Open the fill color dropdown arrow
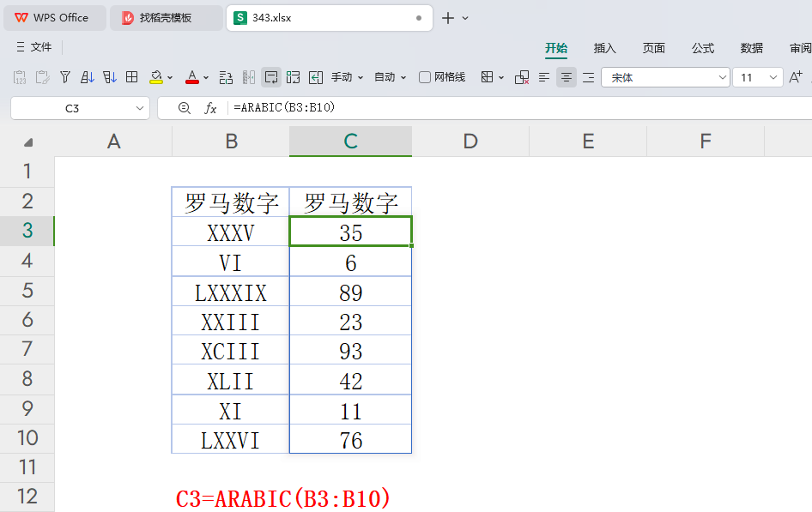This screenshot has height=512, width=812. point(170,78)
